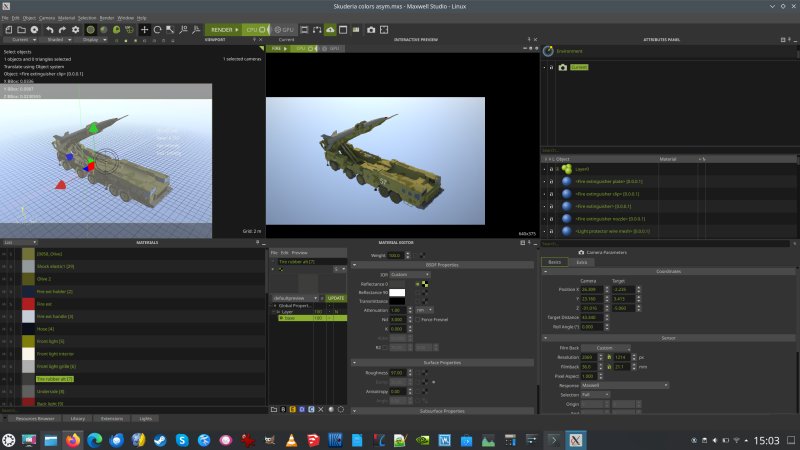This screenshot has width=800, height=450.
Task: Click the camera snapshot icon in toolbar
Action: pyautogui.click(x=370, y=30)
